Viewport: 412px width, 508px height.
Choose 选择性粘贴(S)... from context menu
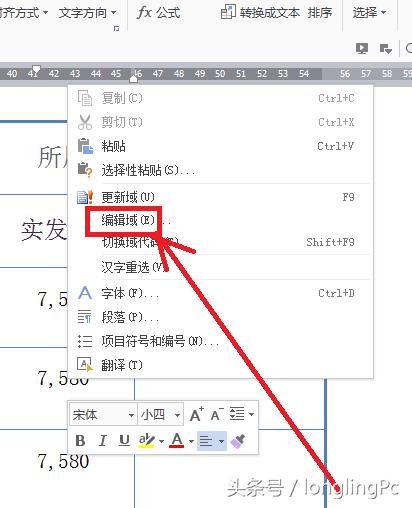click(220, 170)
